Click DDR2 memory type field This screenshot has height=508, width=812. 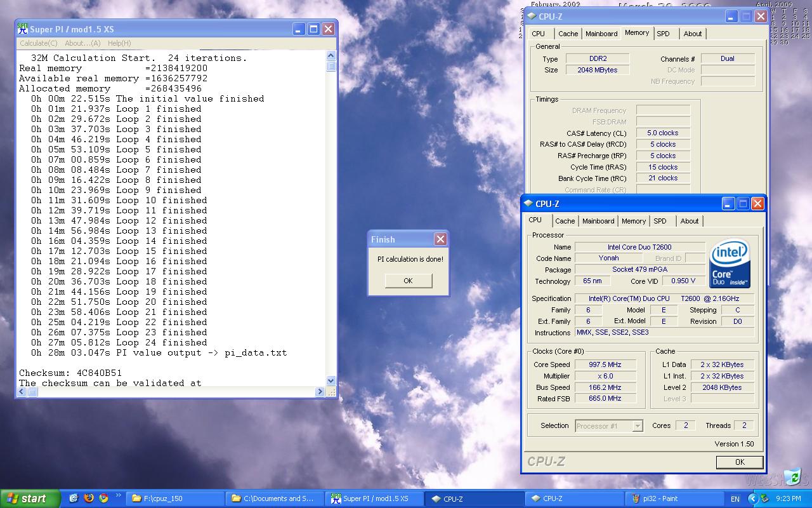pos(598,58)
